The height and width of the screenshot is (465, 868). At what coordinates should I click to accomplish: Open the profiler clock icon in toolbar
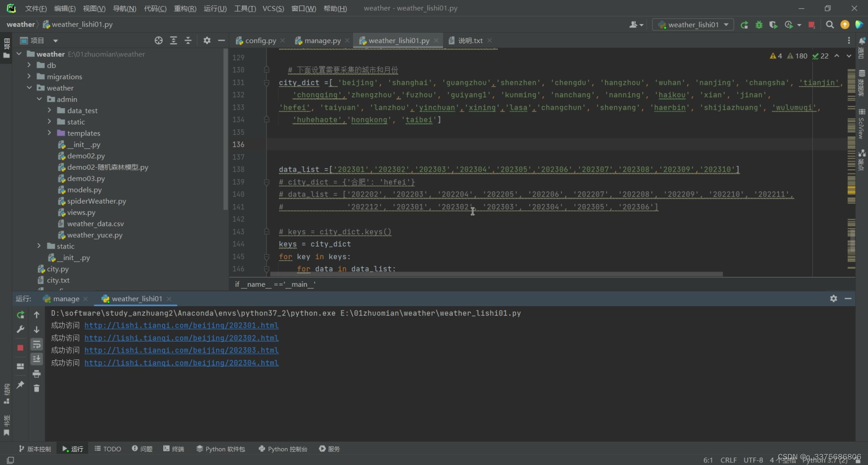tap(789, 25)
